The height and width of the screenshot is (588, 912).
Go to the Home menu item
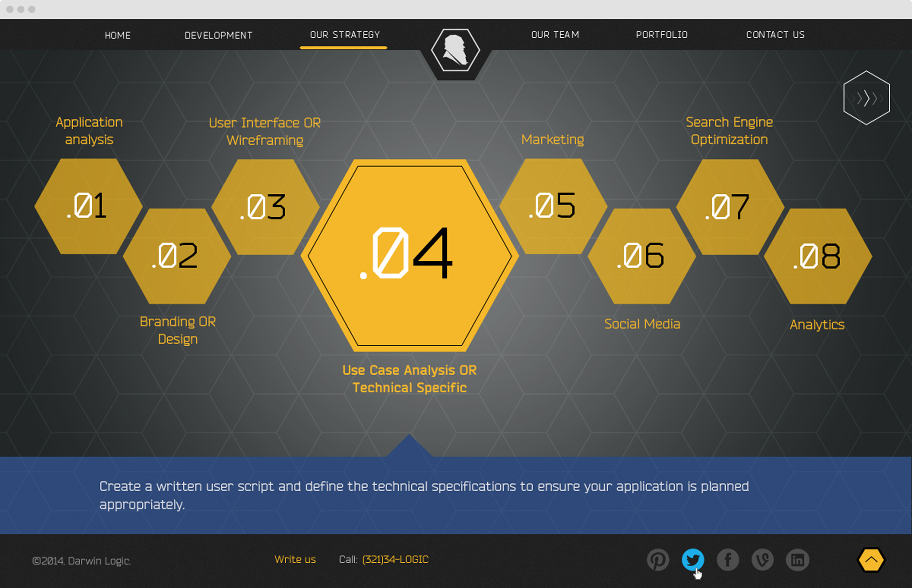point(117,35)
